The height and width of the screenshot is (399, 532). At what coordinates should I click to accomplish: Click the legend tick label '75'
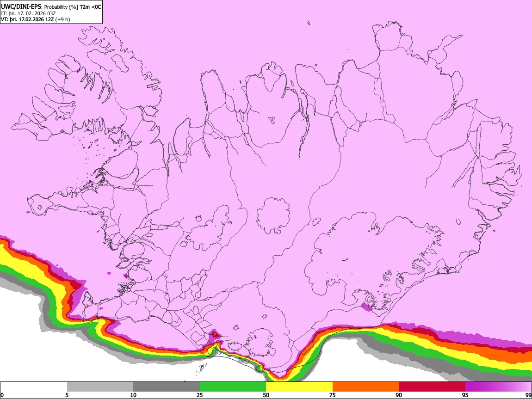pos(333,395)
